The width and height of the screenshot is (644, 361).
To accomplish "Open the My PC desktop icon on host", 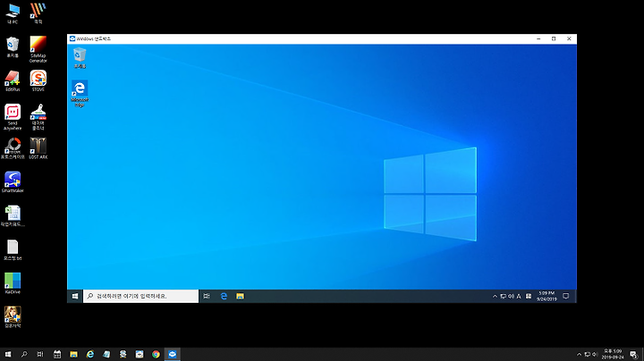I will (13, 13).
